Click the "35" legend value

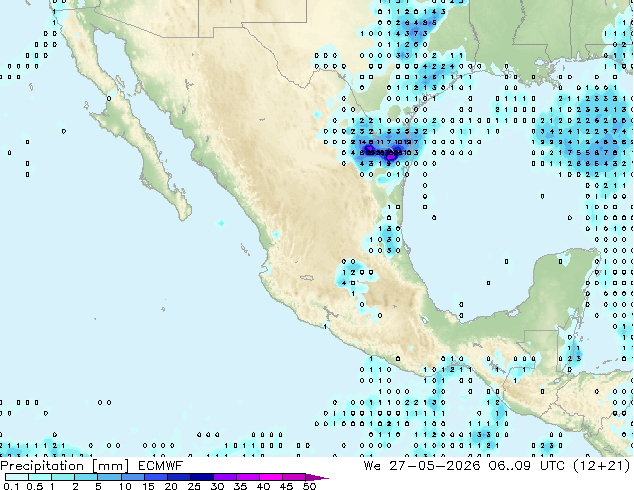(240, 486)
